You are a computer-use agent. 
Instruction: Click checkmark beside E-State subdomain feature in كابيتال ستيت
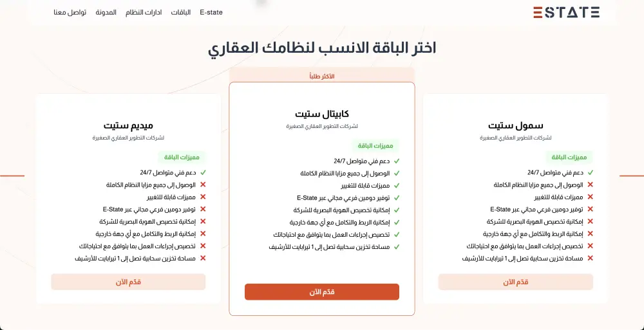[397, 197]
